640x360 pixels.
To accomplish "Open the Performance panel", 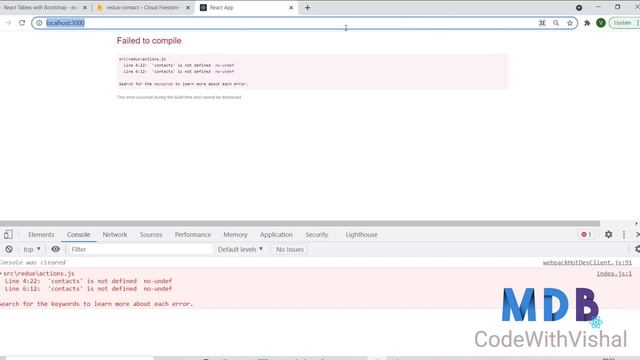I will pos(193,235).
